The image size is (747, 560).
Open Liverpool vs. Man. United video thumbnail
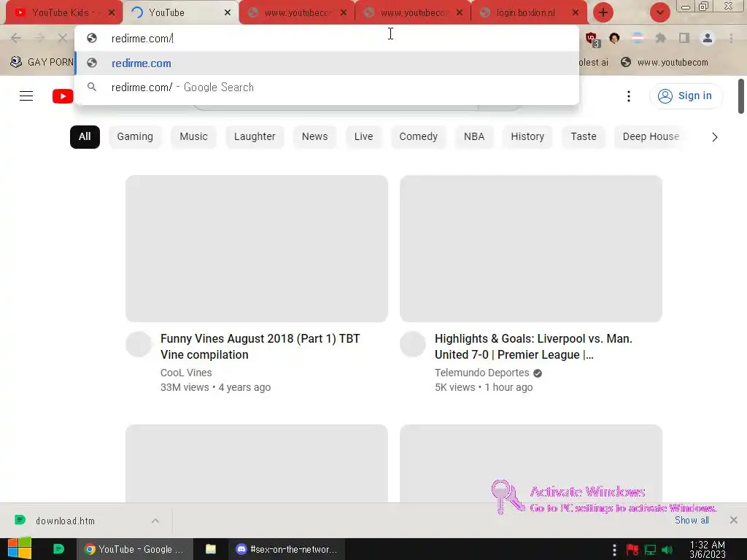[x=531, y=249]
